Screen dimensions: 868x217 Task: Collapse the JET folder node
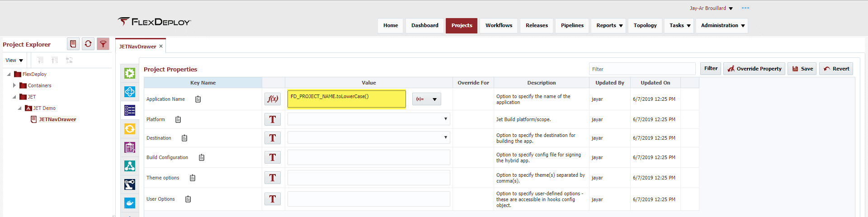(14, 97)
